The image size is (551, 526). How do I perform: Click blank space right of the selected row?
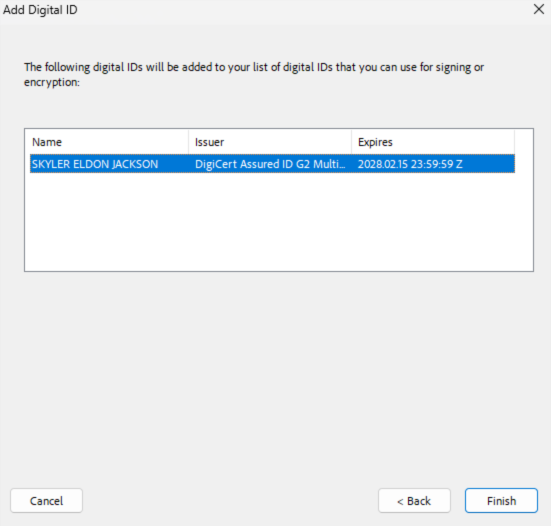[x=524, y=164]
